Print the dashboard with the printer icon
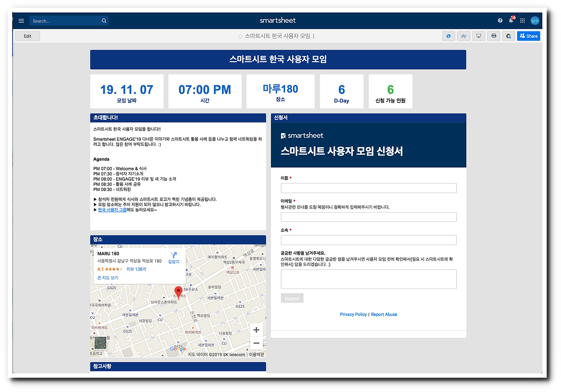Viewport: 561px width, 392px height. [x=494, y=36]
